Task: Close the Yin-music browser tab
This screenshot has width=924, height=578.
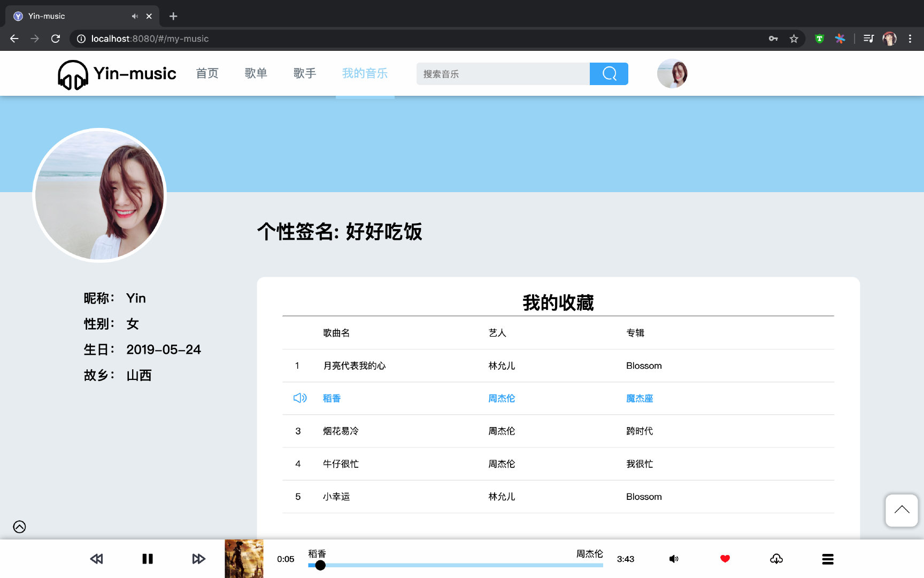Action: click(x=149, y=16)
